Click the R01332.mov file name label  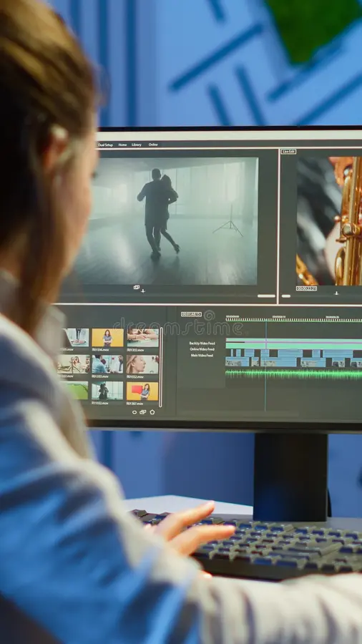click(135, 350)
